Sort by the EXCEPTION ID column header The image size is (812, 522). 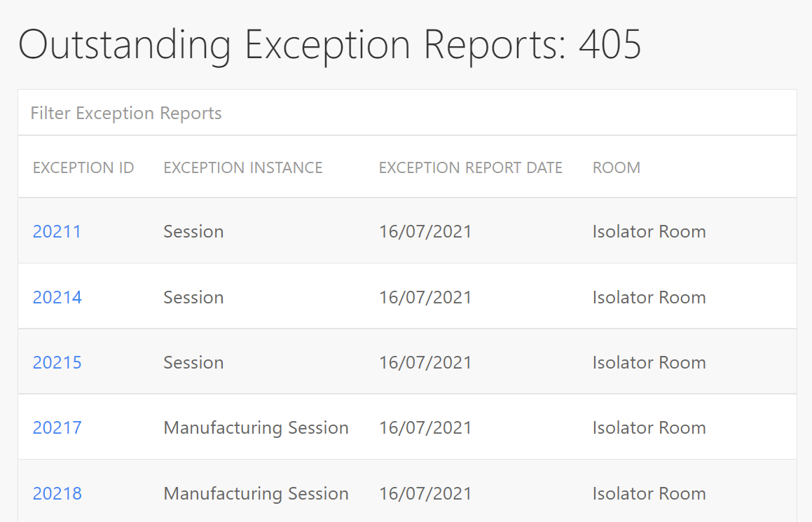click(x=83, y=167)
